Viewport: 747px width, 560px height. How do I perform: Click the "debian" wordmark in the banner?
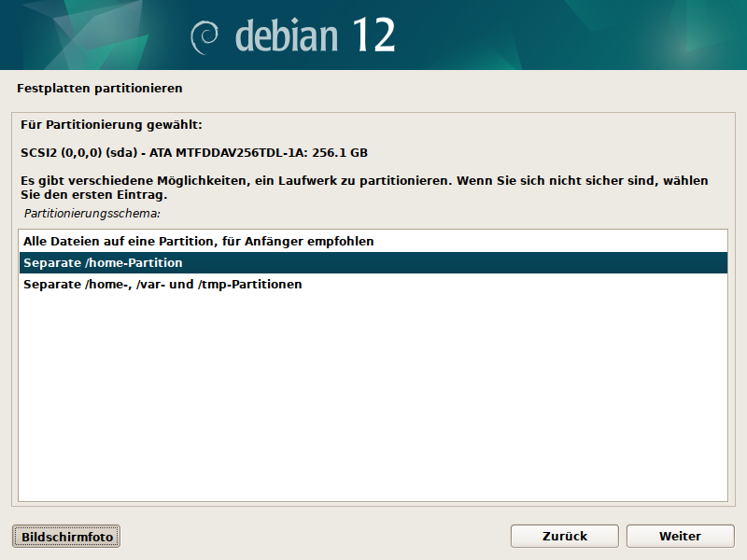click(286, 35)
